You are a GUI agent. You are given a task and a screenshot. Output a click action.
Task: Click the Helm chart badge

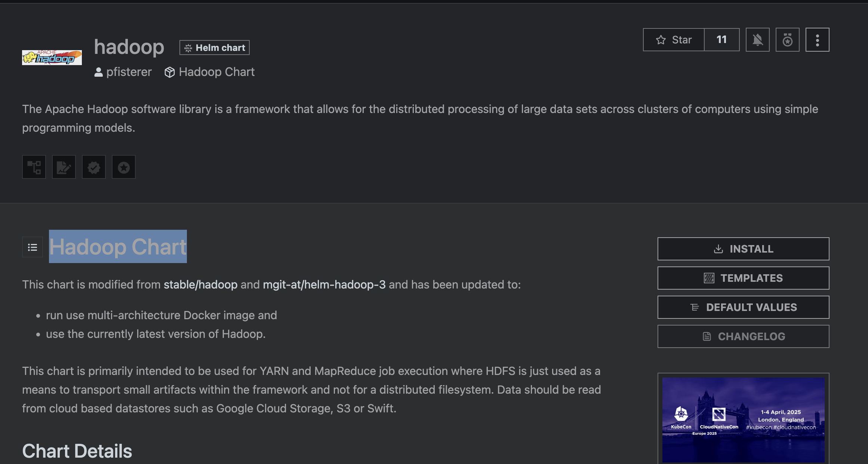tap(215, 48)
